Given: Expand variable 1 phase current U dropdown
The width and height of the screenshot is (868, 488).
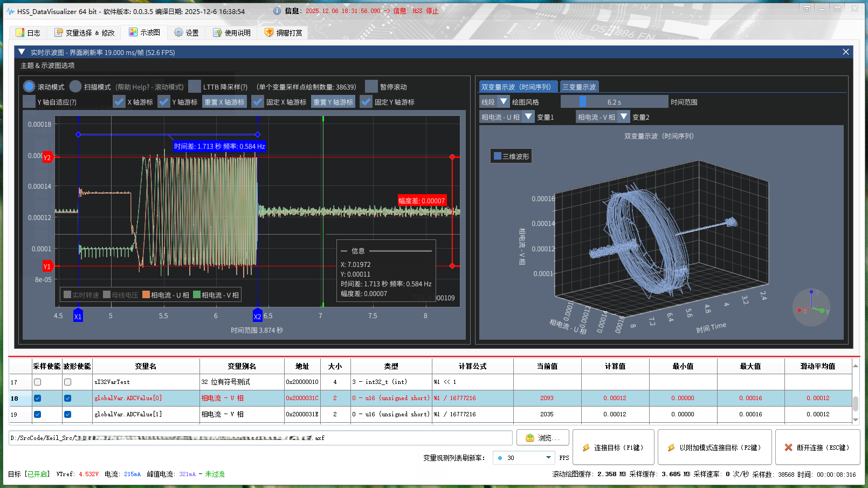Looking at the screenshot, I should tap(528, 117).
